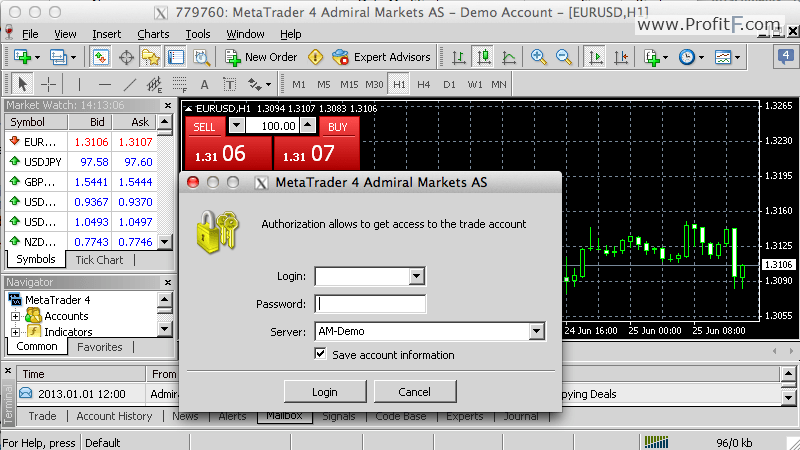Expand the Accounts tree node
800x450 pixels.
click(16, 316)
